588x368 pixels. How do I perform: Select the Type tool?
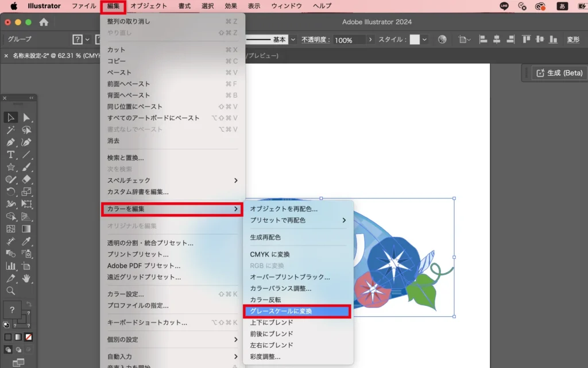pyautogui.click(x=10, y=155)
